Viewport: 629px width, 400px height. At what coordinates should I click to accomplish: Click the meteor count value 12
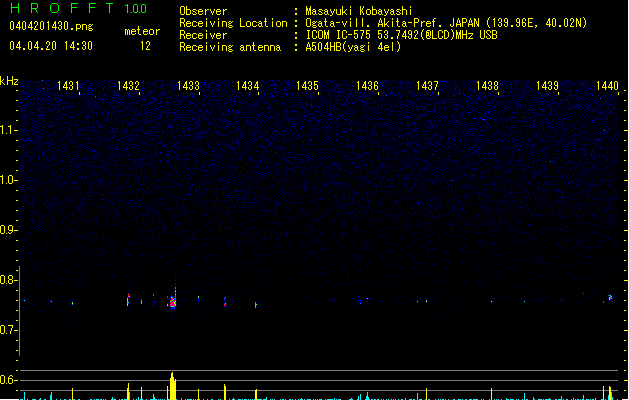tap(145, 46)
